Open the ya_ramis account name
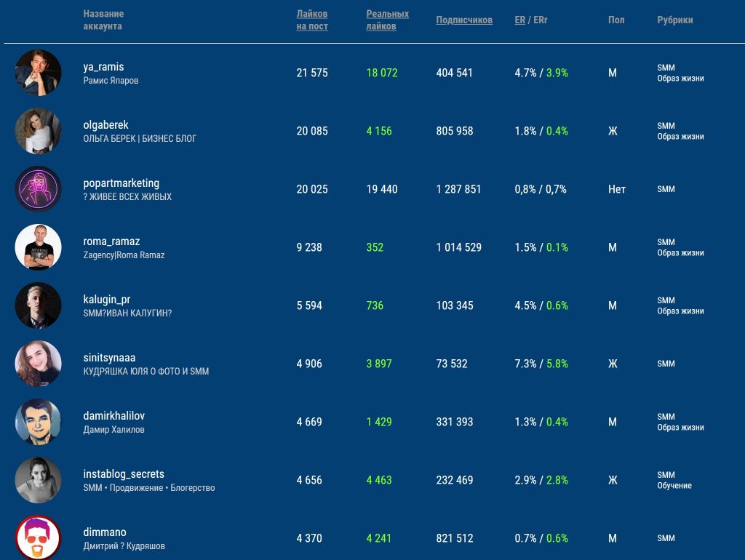 103,67
